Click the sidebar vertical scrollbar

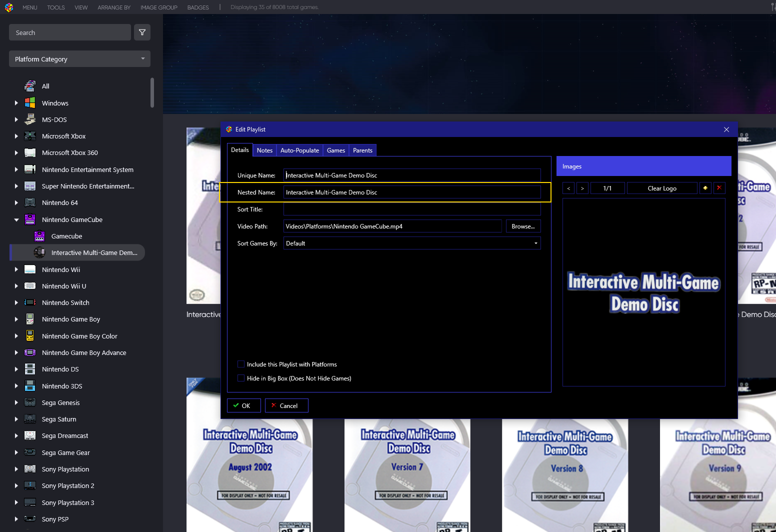[x=152, y=92]
